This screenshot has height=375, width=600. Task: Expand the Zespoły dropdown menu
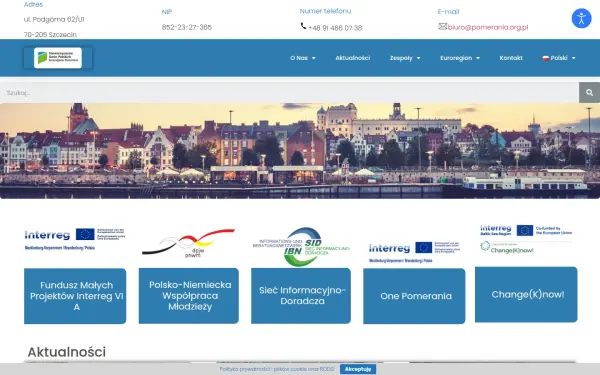405,58
